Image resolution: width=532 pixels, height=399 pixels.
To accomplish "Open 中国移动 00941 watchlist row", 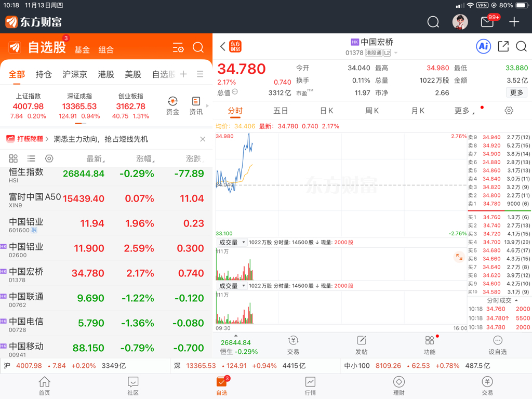I will click(106, 348).
